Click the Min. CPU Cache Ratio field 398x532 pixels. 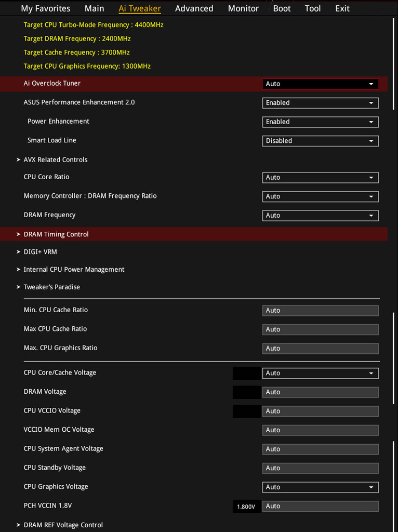point(320,311)
